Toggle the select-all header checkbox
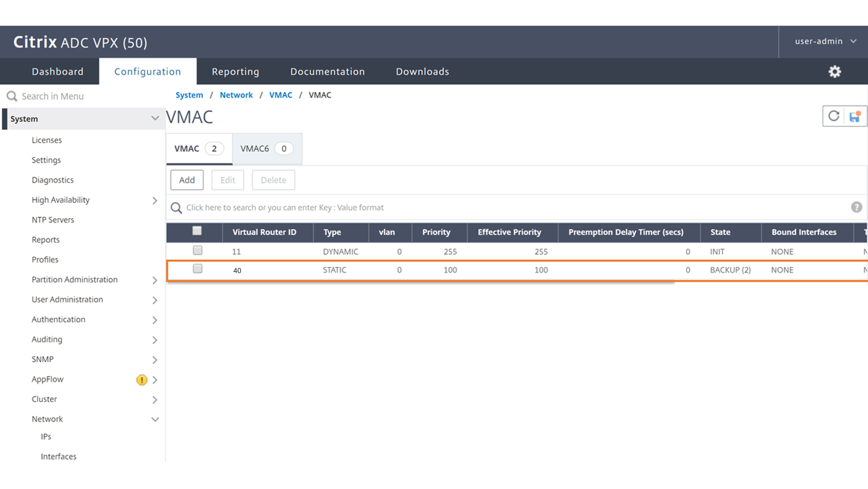The height and width of the screenshot is (489, 868). coord(197,231)
